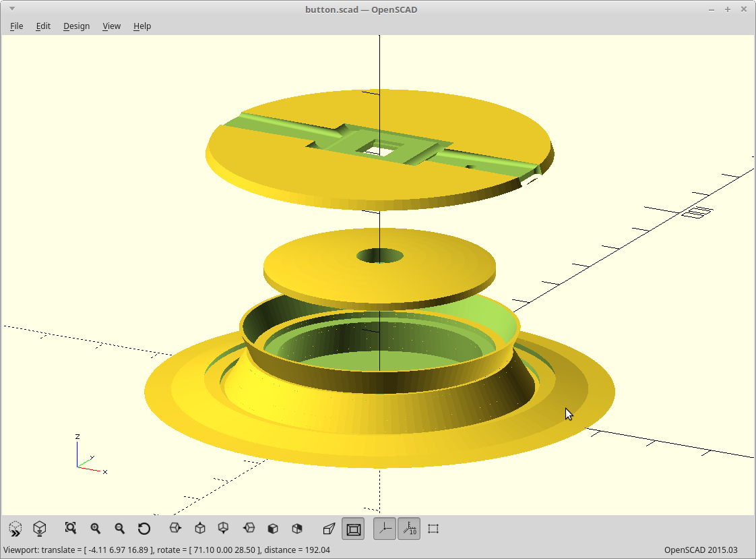Click the View All icon
The image size is (756, 559).
click(x=70, y=529)
